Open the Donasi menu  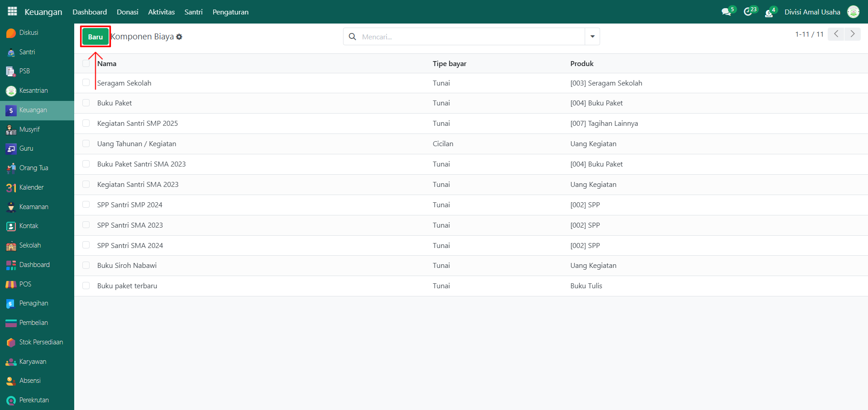pos(127,12)
